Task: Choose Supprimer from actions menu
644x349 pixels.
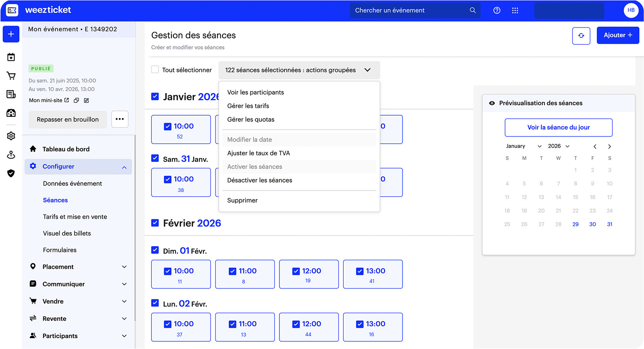Action: tap(242, 200)
